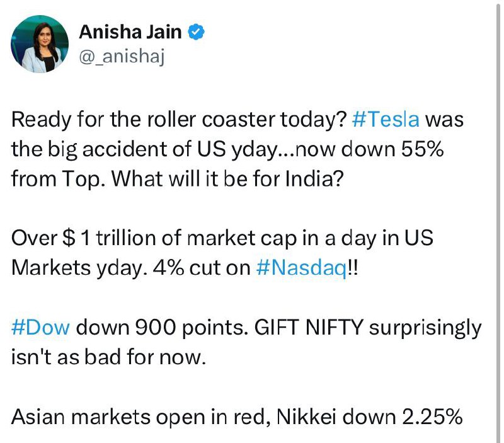504x443 pixels.
Task: Click the vertical scrollbar at right edge
Action: click(498, 222)
